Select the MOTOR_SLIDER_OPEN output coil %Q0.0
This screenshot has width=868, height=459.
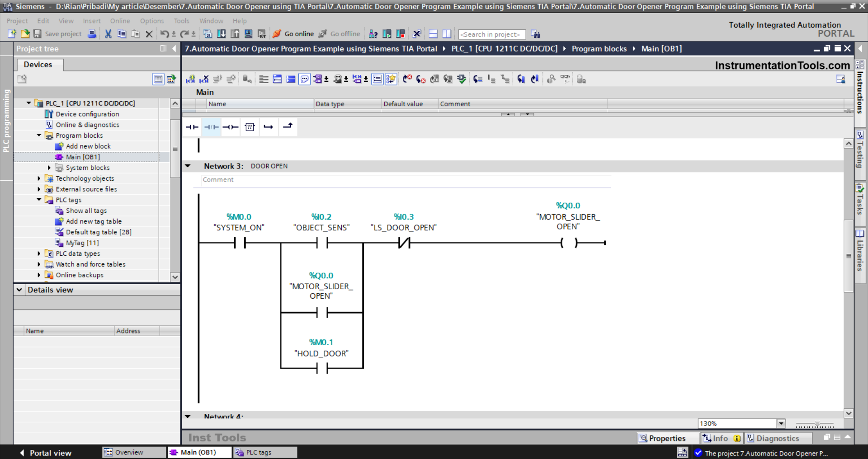[569, 243]
